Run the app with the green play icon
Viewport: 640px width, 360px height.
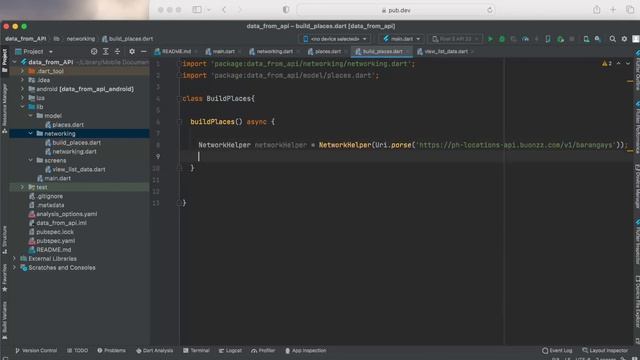(490, 39)
